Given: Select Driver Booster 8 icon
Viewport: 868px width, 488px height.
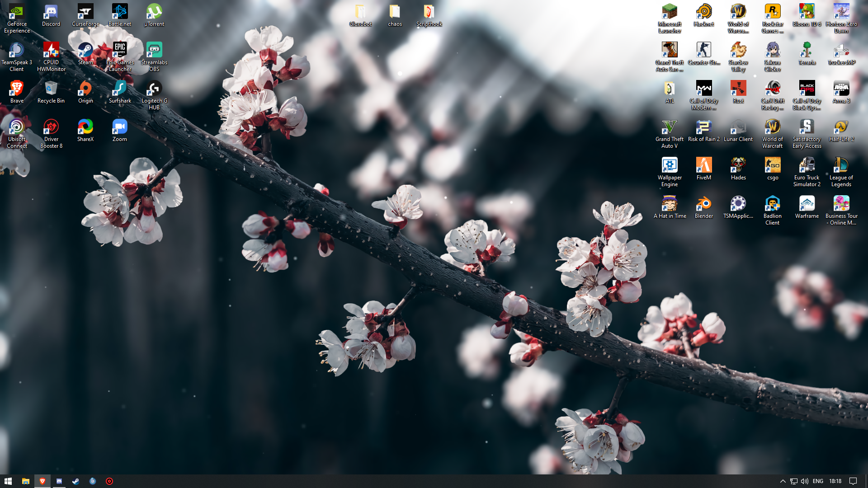Looking at the screenshot, I should 51,133.
